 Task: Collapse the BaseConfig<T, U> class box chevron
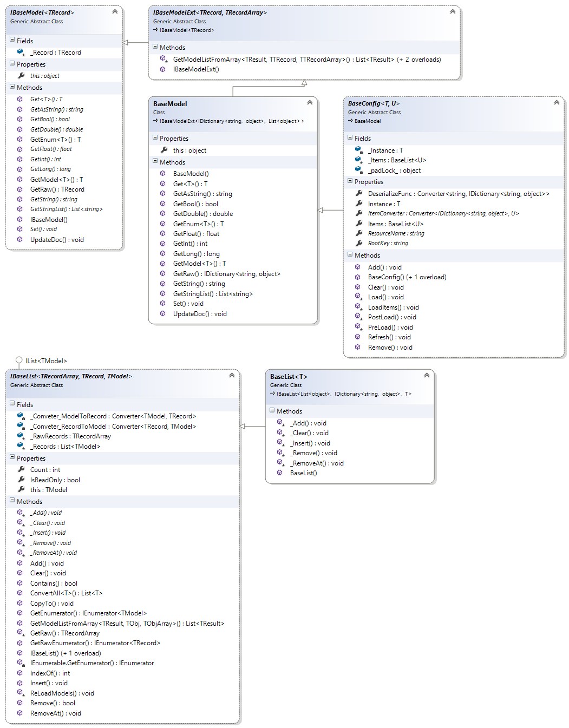pyautogui.click(x=557, y=102)
